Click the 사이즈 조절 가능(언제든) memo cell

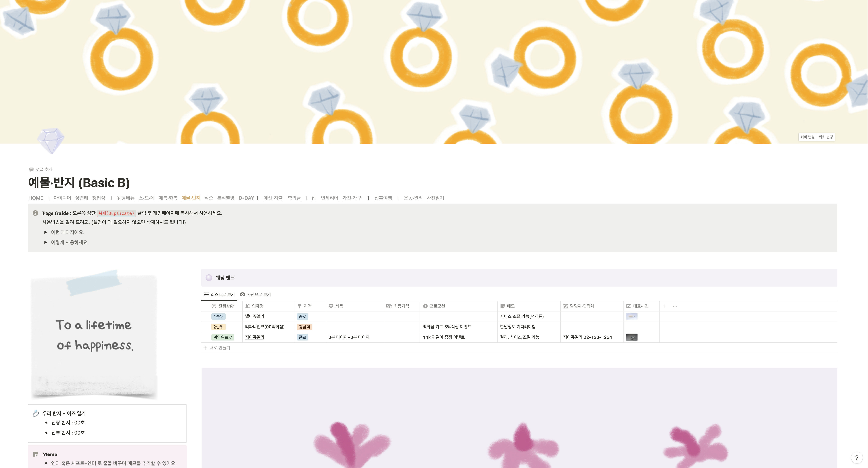coord(529,317)
